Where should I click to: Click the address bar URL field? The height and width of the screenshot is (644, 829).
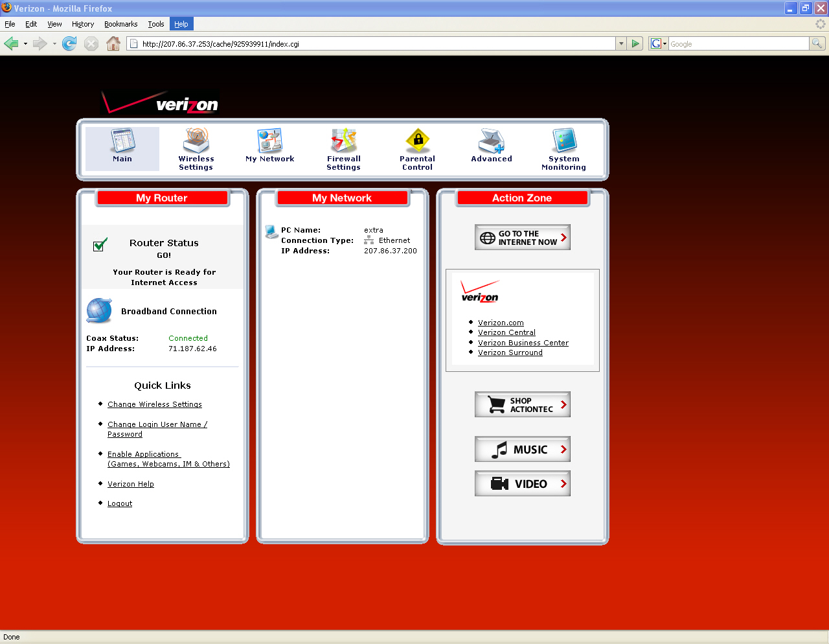tap(372, 43)
